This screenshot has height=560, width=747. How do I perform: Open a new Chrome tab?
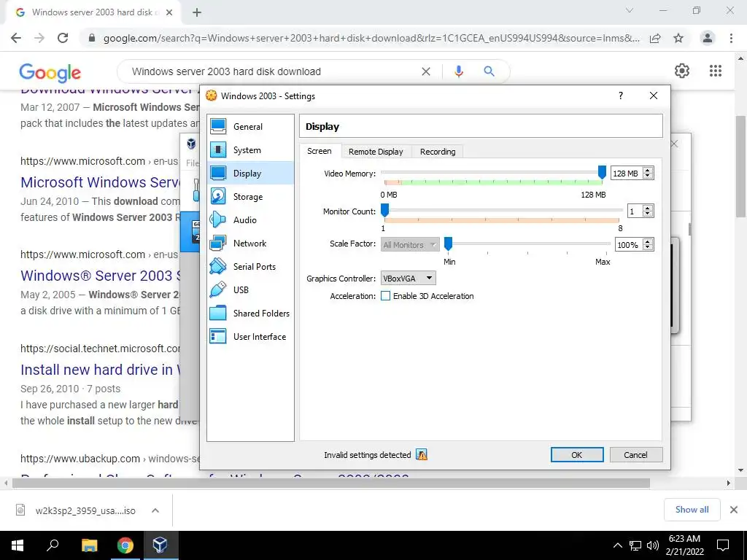[x=197, y=13]
